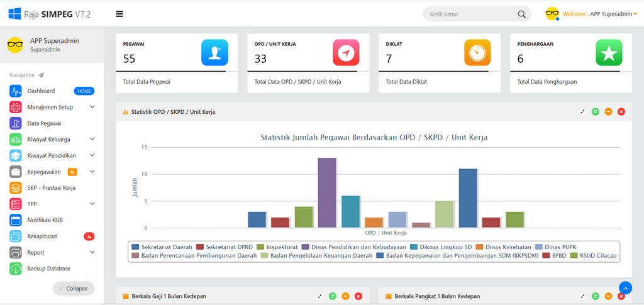Toggle Sekretariat DPRD legend entry

click(223, 247)
